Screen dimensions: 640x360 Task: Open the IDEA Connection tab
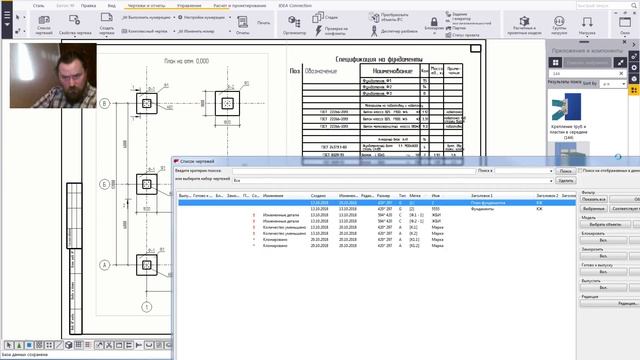pos(295,6)
